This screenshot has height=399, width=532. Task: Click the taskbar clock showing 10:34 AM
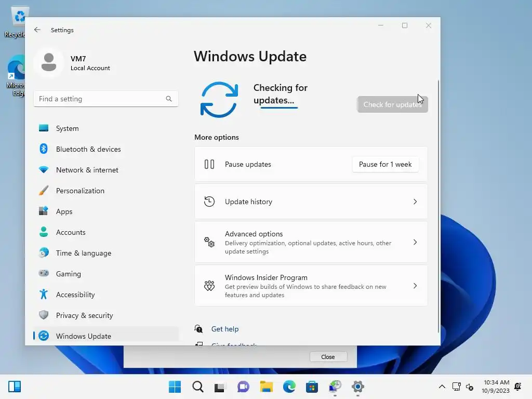496,387
